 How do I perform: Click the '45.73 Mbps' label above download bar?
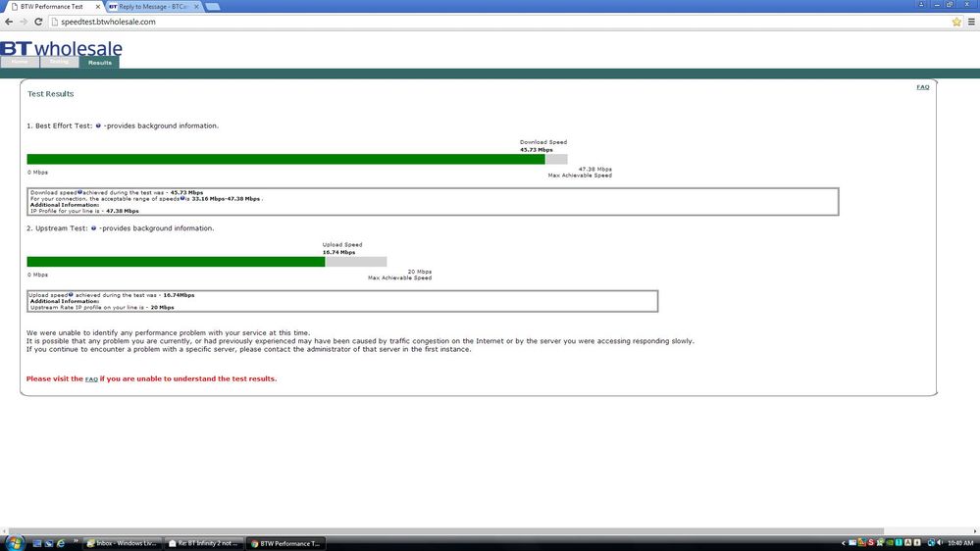pyautogui.click(x=537, y=150)
